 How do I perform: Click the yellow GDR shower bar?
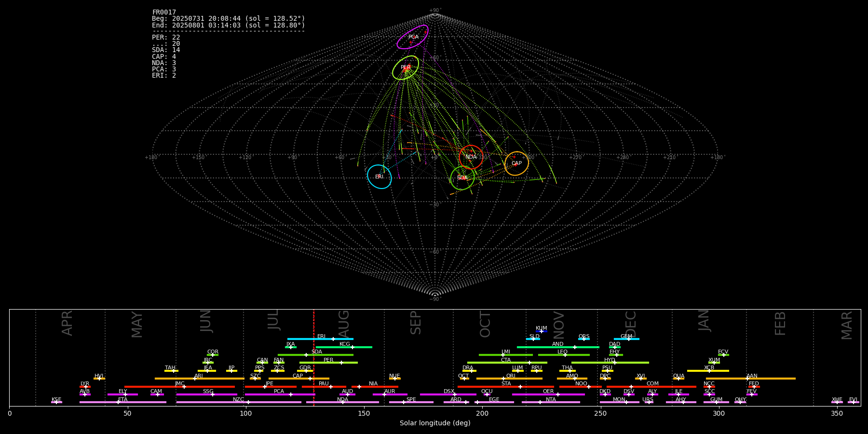[x=306, y=371]
